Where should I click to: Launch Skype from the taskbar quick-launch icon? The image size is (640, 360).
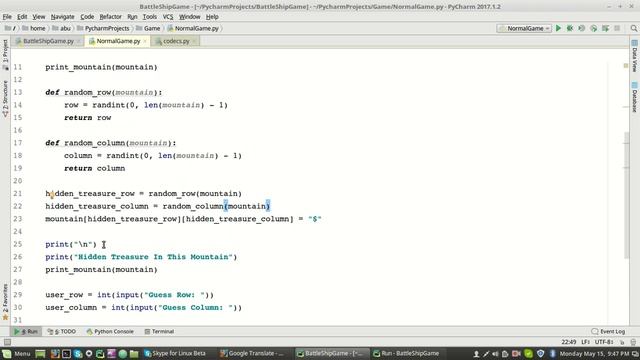[x=78, y=353]
